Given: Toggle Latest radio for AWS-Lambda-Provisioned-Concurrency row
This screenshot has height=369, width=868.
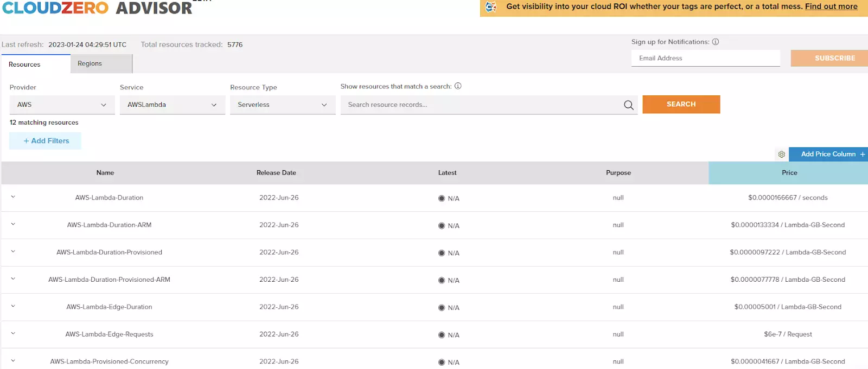Looking at the screenshot, I should (x=442, y=362).
